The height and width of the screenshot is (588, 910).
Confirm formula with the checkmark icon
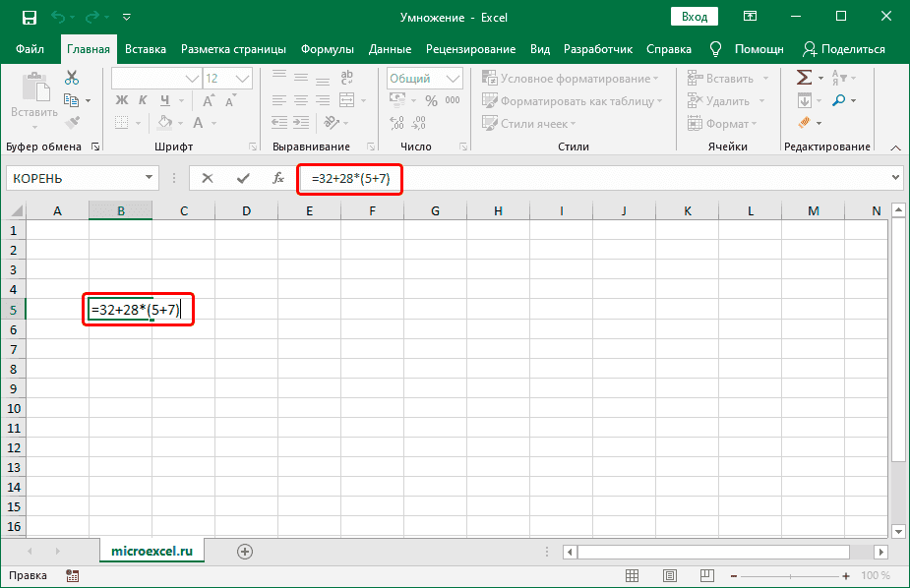pyautogui.click(x=241, y=179)
